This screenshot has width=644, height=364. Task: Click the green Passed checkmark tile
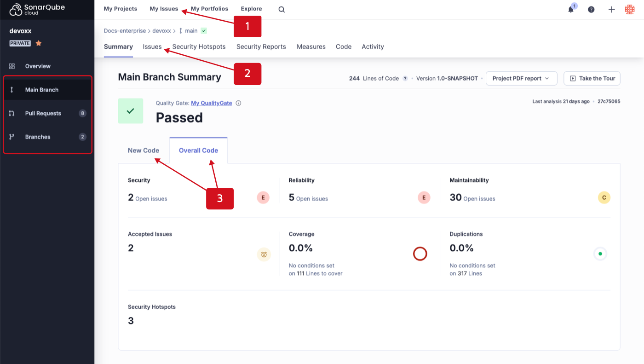(x=131, y=111)
